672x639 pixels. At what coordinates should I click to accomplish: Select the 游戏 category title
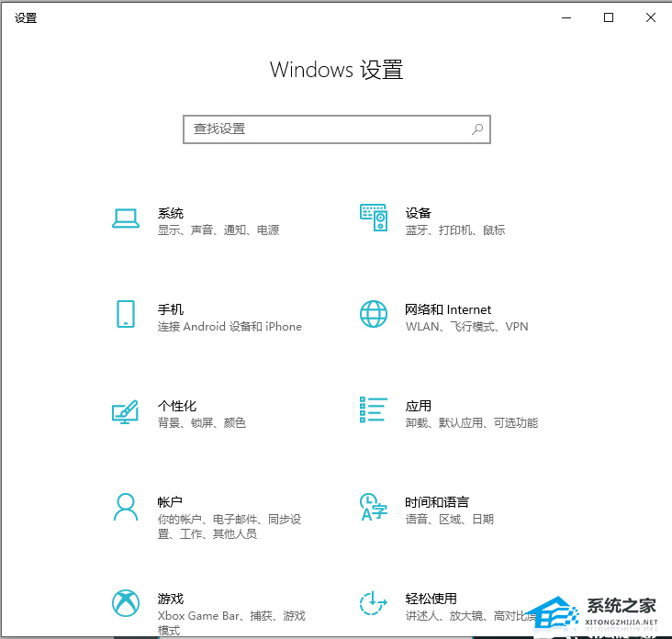pyautogui.click(x=171, y=599)
